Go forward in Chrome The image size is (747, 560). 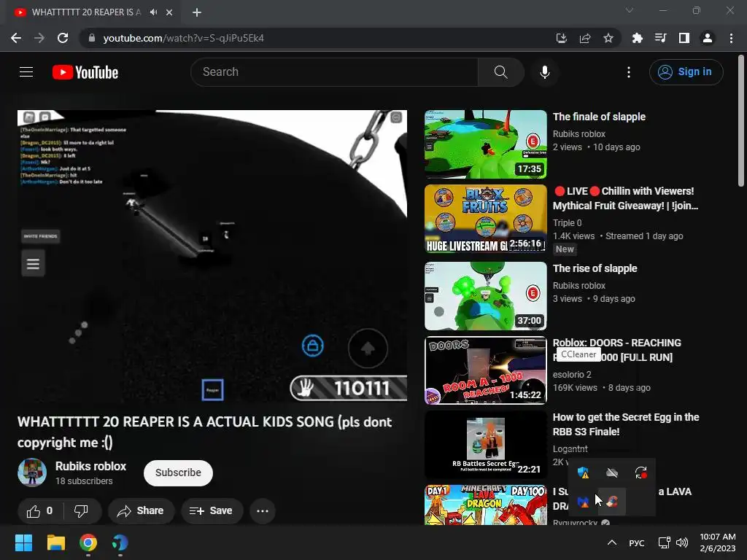39,38
